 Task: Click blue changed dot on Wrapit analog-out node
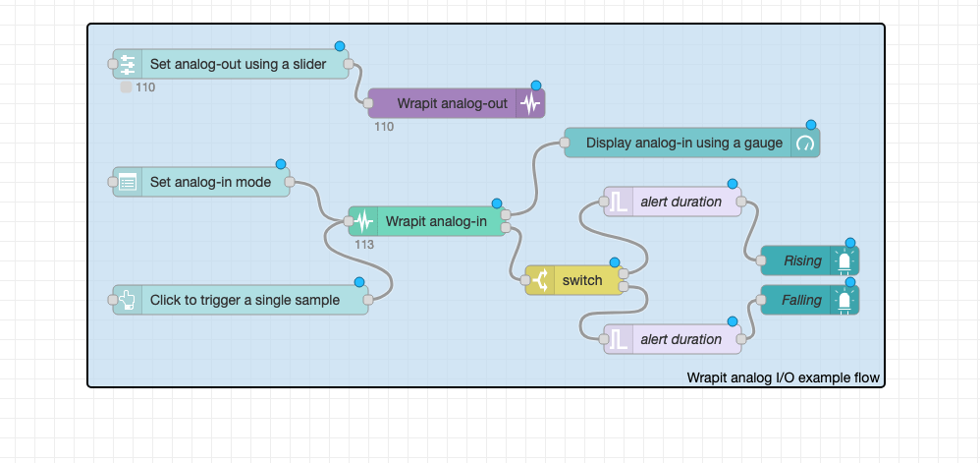[535, 86]
